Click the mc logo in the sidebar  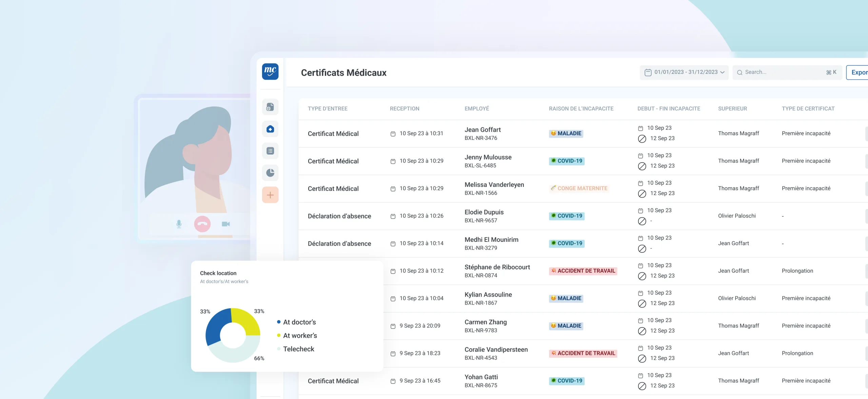tap(270, 71)
